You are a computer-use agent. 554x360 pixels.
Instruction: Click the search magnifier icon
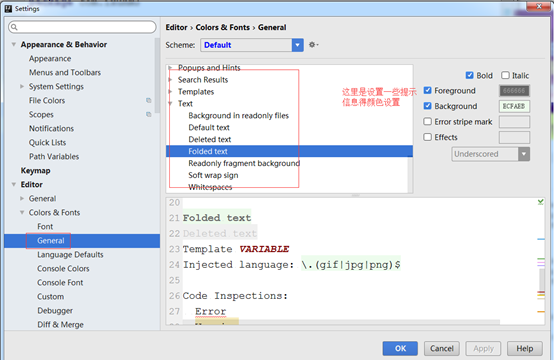(x=14, y=27)
